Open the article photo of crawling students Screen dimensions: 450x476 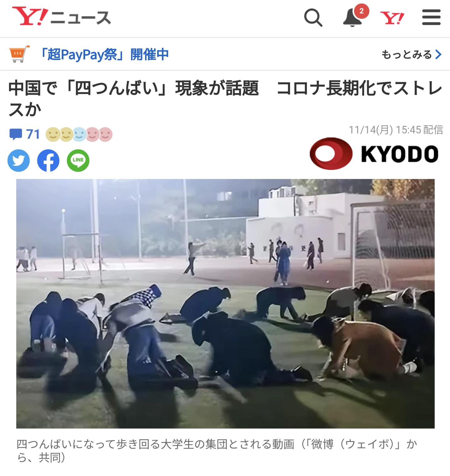pos(225,303)
